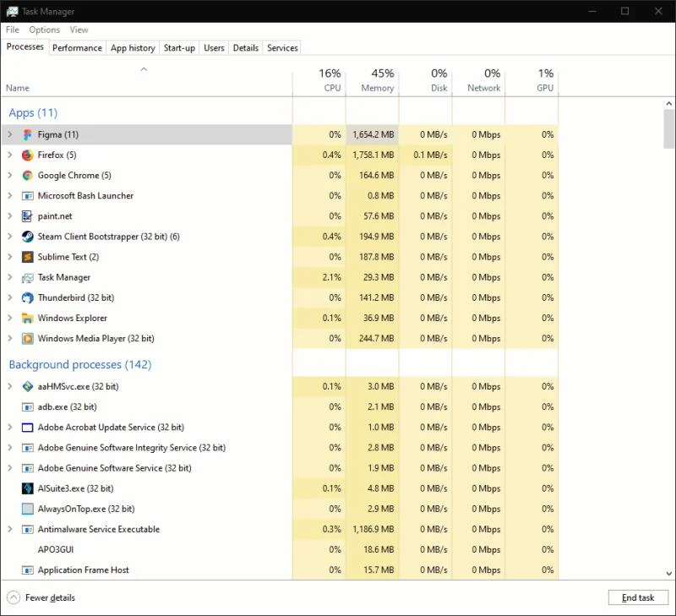Screen dimensions: 676x616
Task: Click the 2.1% CPU value
Action: pyautogui.click(x=331, y=277)
